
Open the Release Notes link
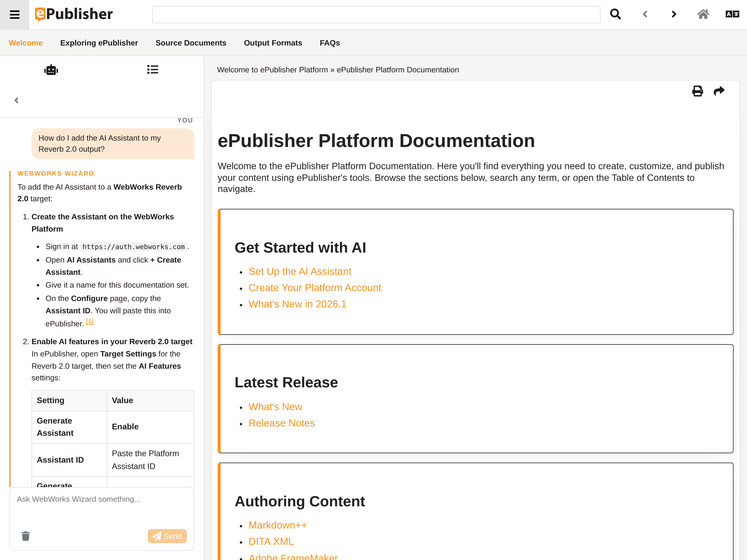pos(282,423)
